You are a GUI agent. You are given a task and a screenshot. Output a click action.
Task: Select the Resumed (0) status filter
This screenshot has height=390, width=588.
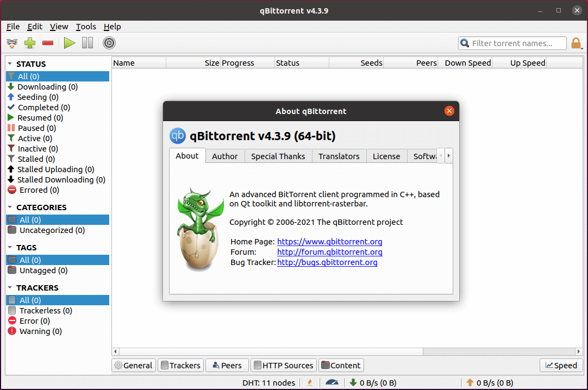pyautogui.click(x=58, y=118)
